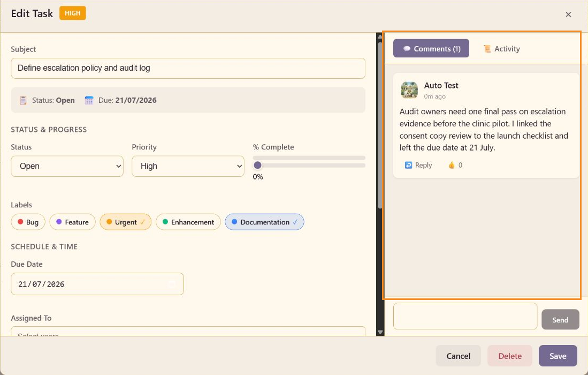
Task: Click the new comment text box
Action: click(x=465, y=316)
